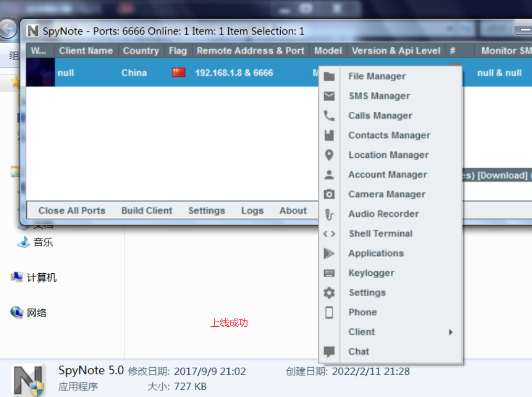532x397 pixels.
Task: Click the Computer icon in Explorer sidebar
Action: [17, 277]
